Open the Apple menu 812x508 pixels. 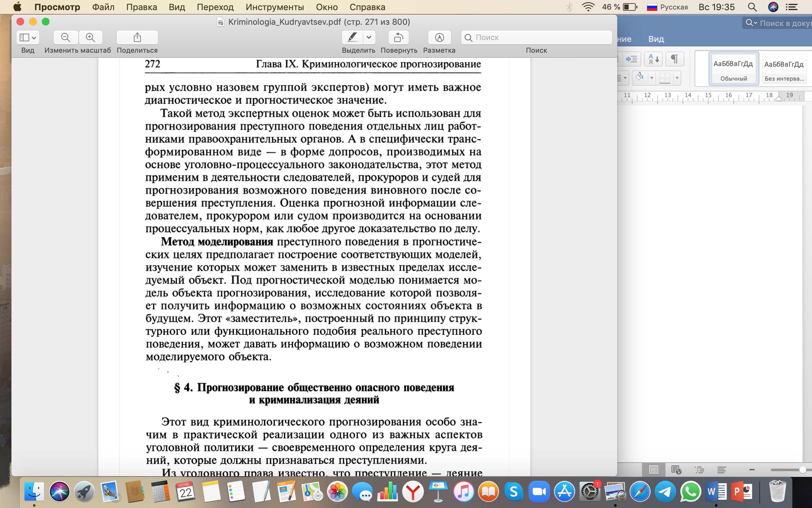[x=17, y=7]
